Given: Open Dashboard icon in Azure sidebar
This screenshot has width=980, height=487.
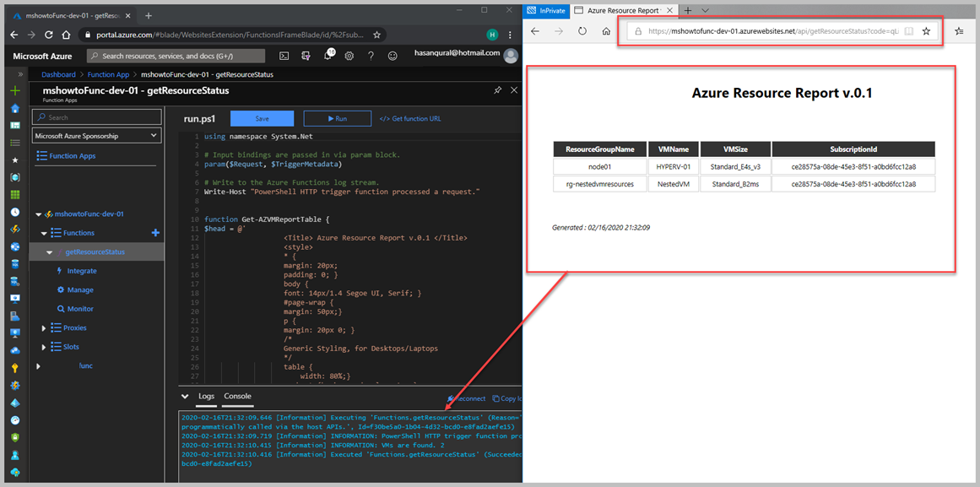Looking at the screenshot, I should click(x=16, y=126).
